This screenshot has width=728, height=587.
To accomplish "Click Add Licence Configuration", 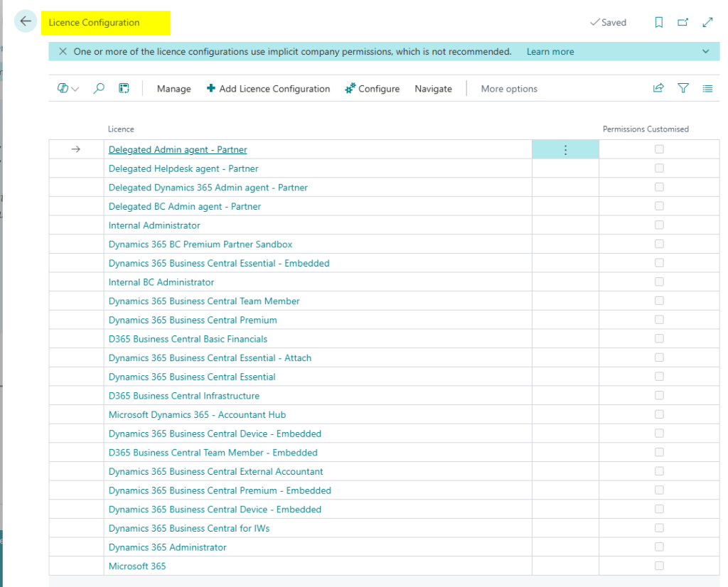I will [268, 89].
